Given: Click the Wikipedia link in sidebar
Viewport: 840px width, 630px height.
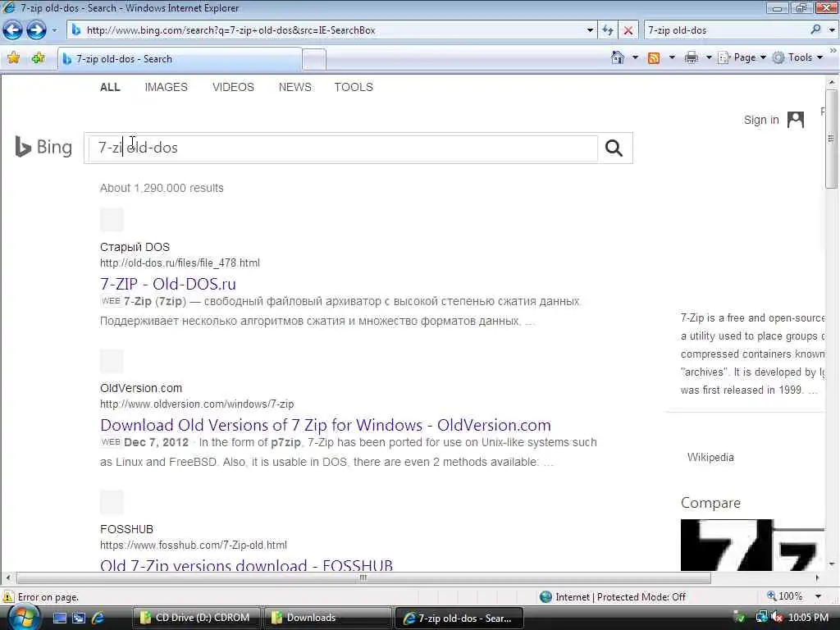Looking at the screenshot, I should pos(711,457).
